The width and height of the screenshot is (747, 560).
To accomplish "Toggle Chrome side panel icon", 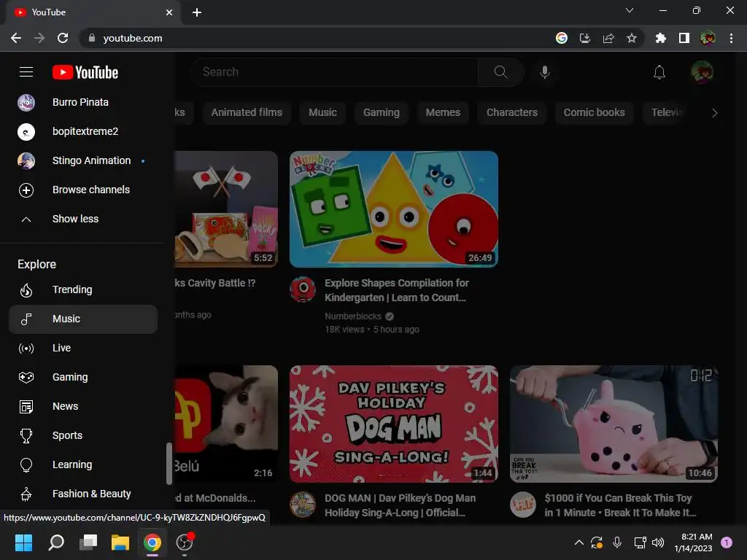I will coord(684,38).
